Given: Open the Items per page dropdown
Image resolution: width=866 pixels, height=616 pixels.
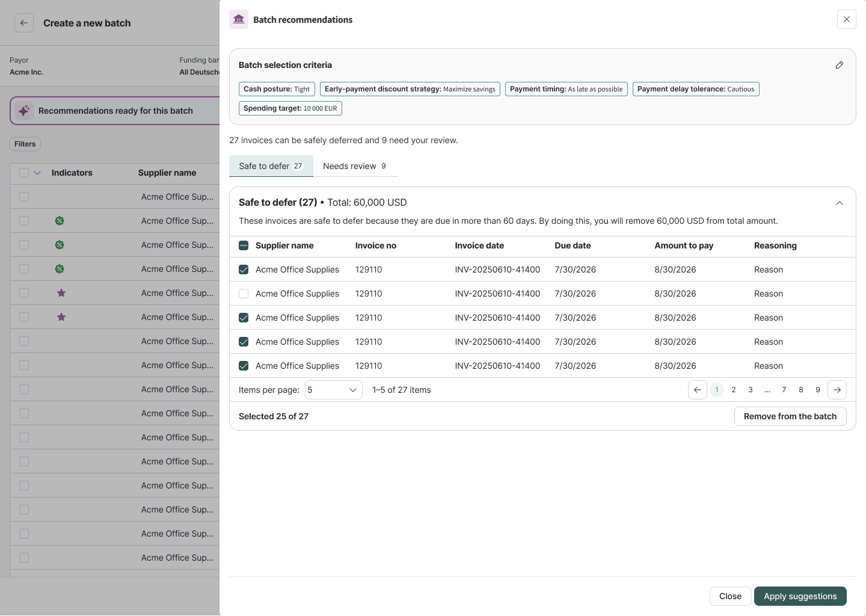Looking at the screenshot, I should tap(334, 390).
